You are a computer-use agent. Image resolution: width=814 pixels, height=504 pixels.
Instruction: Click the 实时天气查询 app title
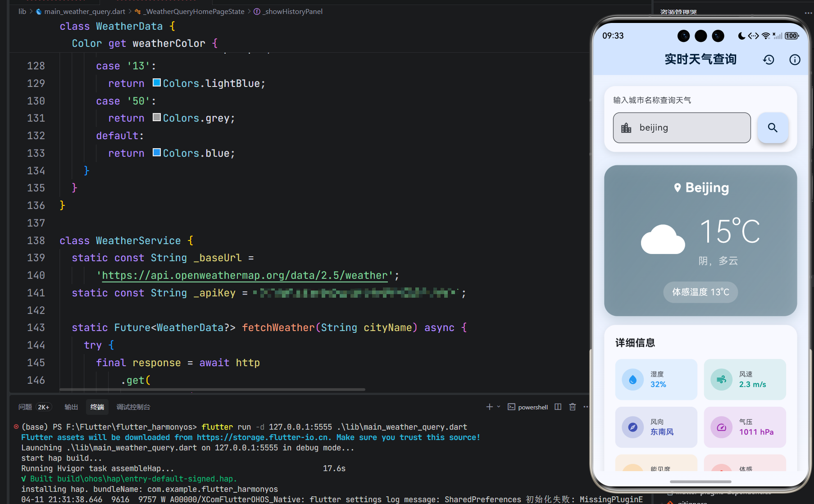tap(700, 59)
